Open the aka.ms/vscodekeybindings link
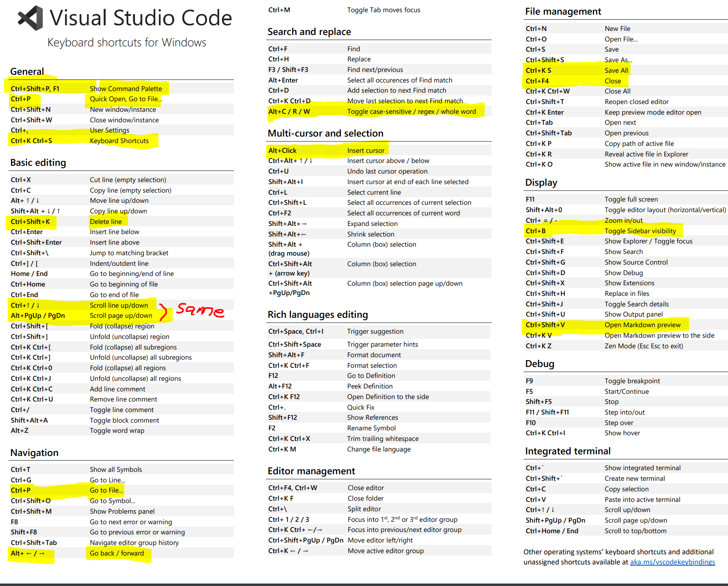This screenshot has height=586, width=728. coord(672,562)
